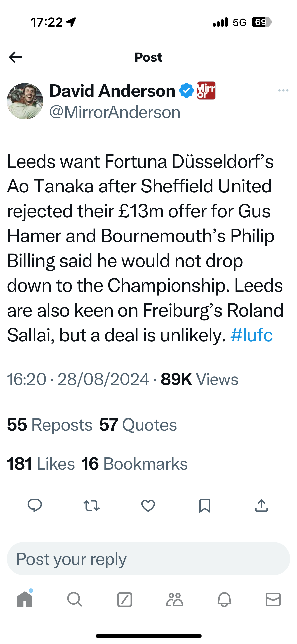Go to the Home tab
297x644 pixels.
coord(25,599)
